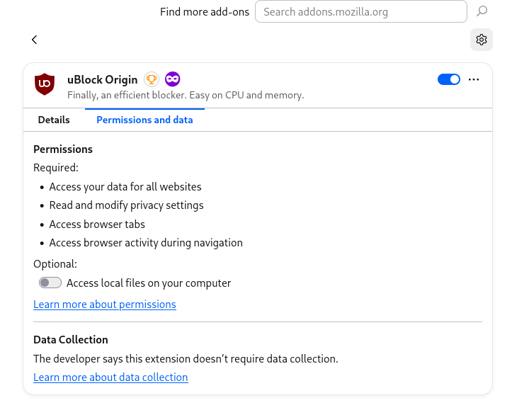The height and width of the screenshot is (410, 512).
Task: Switch to the Details tab
Action: coord(54,120)
